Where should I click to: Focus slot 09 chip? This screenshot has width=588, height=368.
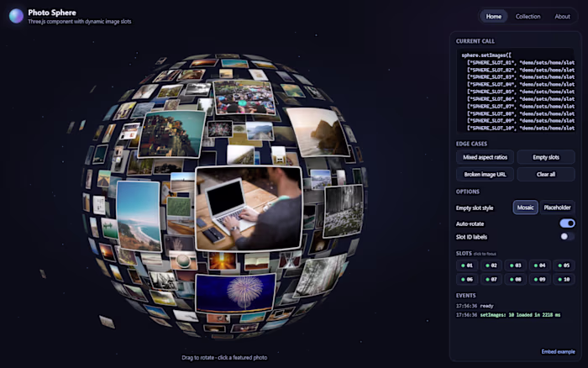coord(539,280)
